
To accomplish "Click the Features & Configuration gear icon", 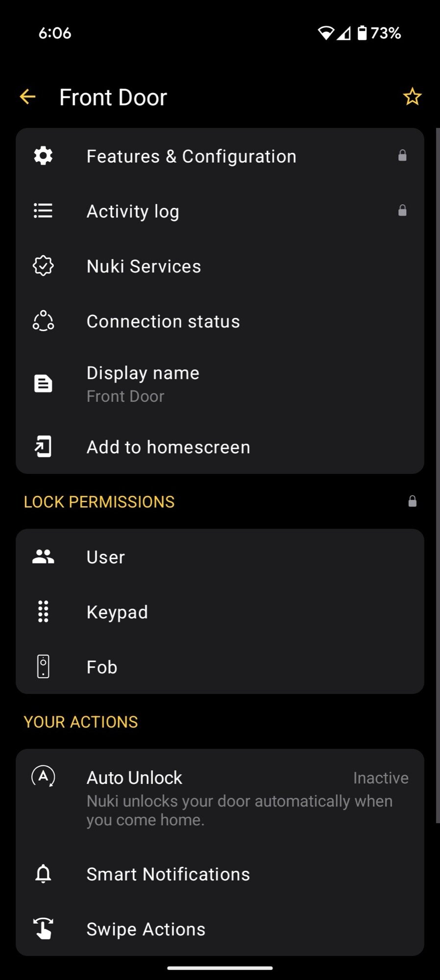I will [43, 156].
